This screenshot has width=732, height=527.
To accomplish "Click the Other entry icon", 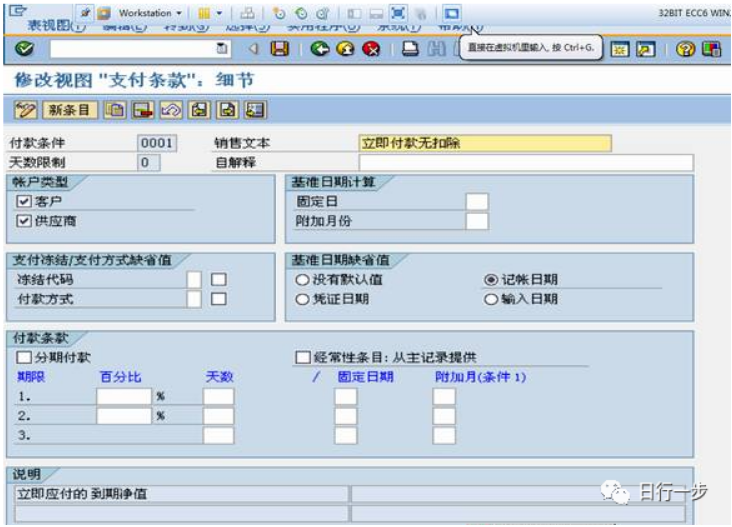I will tap(255, 110).
